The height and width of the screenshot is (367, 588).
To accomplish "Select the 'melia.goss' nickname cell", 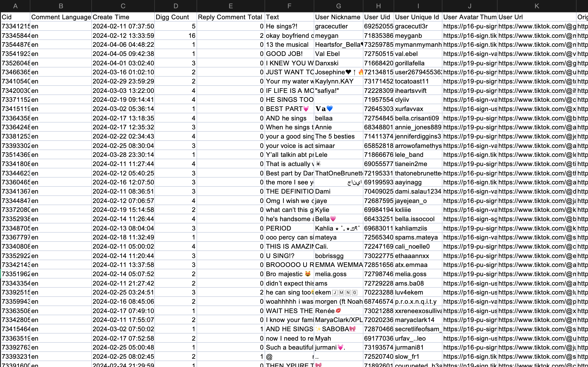I will [x=338, y=274].
